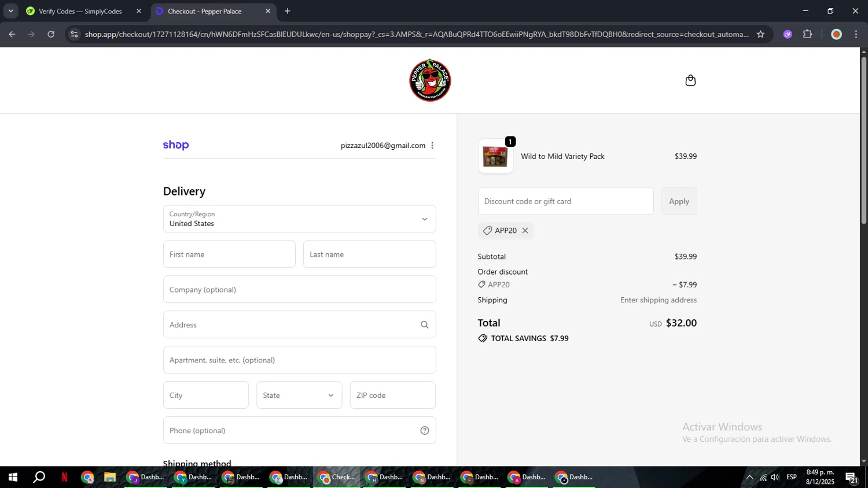Focus the First name field
The image size is (868, 488).
(229, 254)
